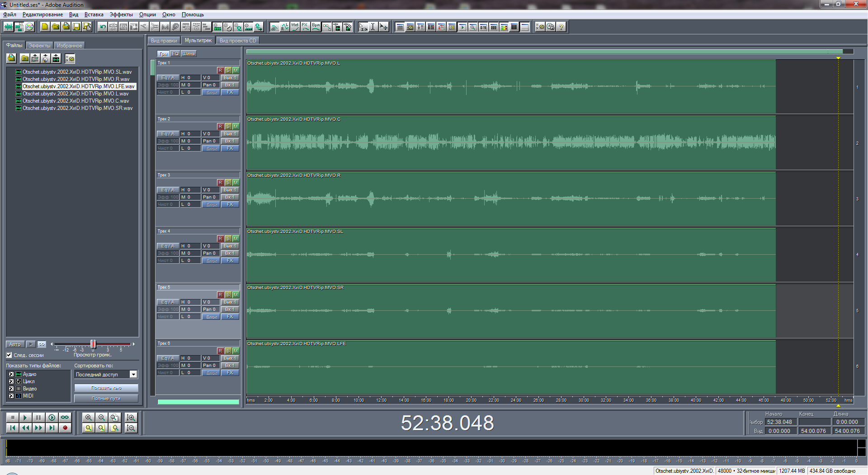The width and height of the screenshot is (868, 475).
Task: Toggle the R/L pan envelopes toolbar icon
Action: point(285,27)
